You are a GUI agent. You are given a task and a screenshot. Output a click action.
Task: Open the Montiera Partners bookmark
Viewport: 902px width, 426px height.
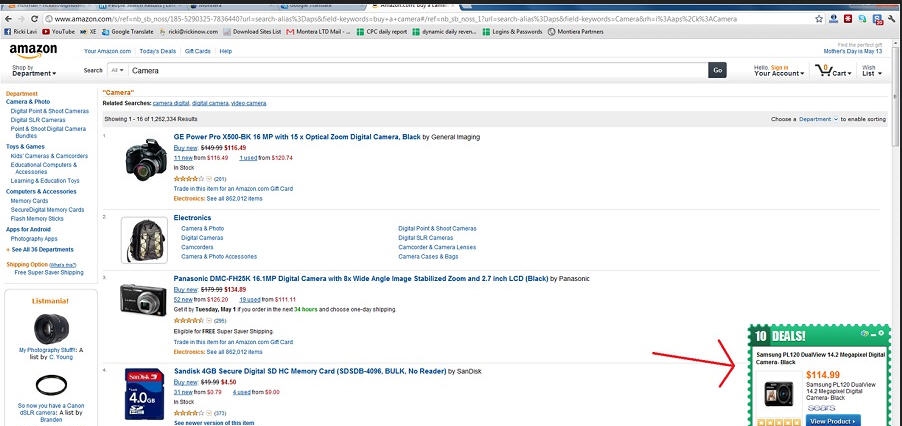click(576, 32)
